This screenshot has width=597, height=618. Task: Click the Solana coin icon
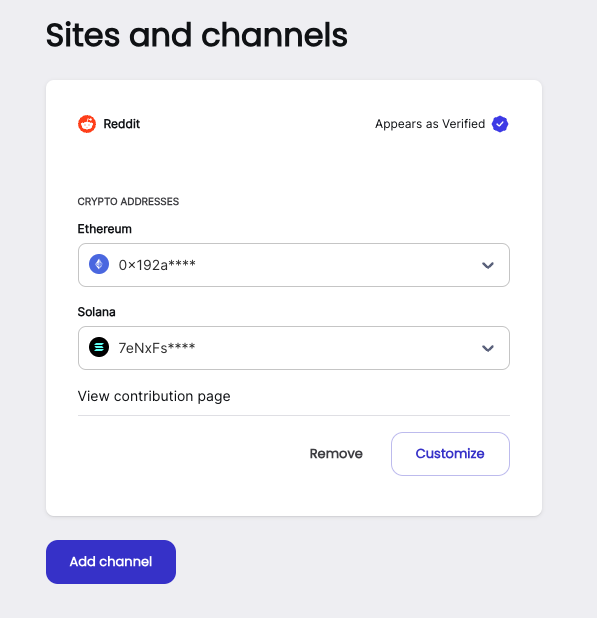point(99,347)
